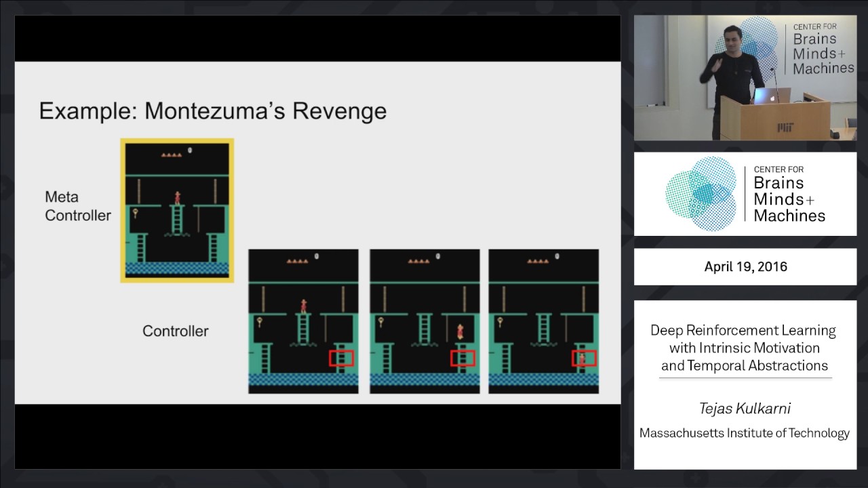The width and height of the screenshot is (868, 488).
Task: Click the "April 19, 2016" date panel
Action: (745, 266)
